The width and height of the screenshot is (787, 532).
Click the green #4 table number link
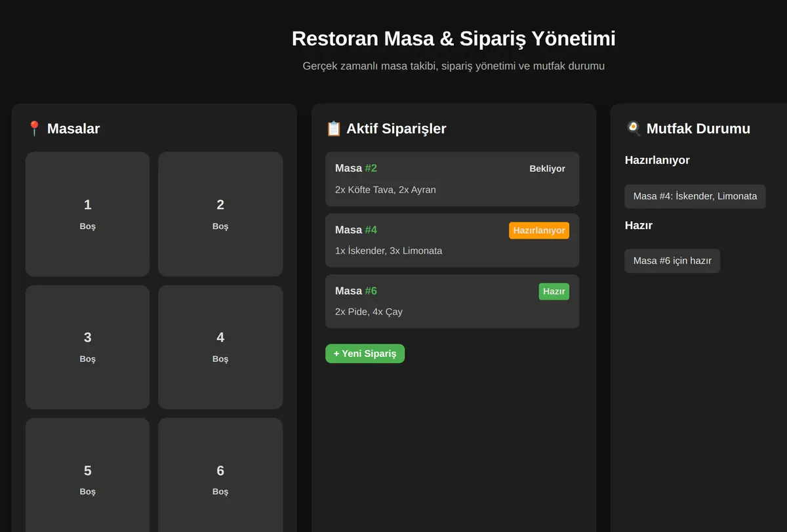pyautogui.click(x=371, y=230)
